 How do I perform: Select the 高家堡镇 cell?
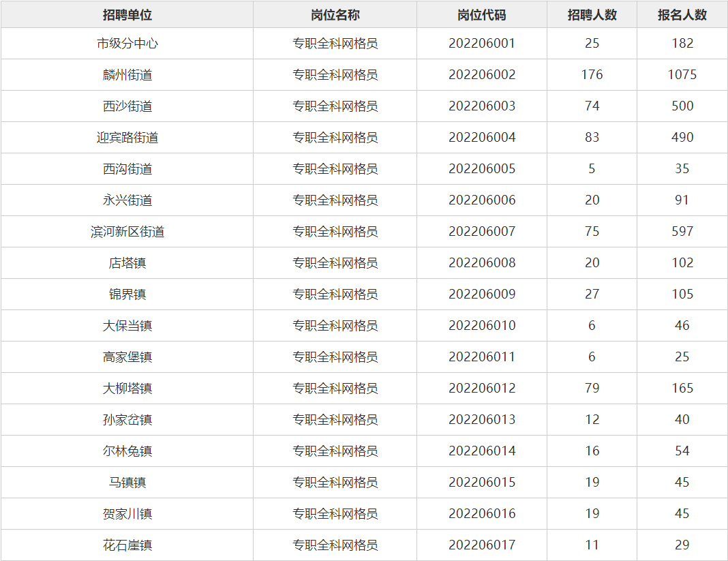[127, 357]
